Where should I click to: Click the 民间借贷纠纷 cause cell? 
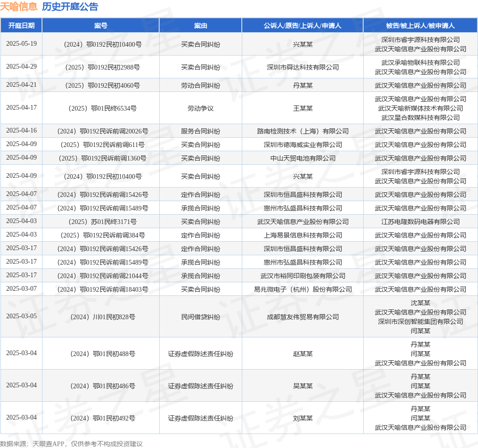point(201,317)
